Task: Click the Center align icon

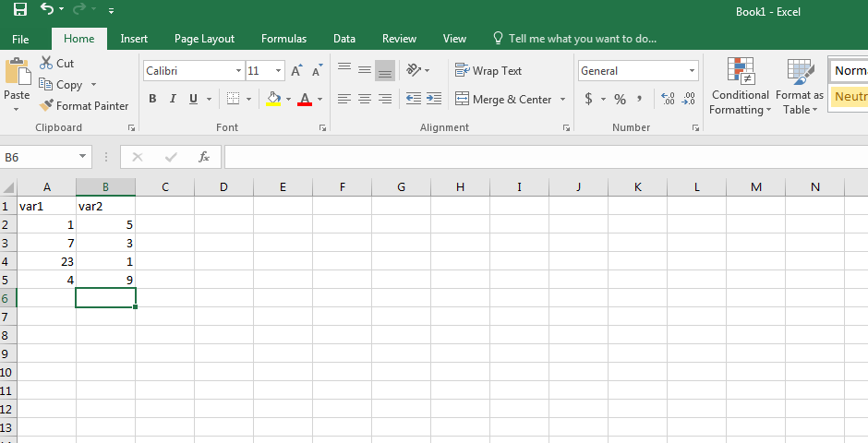Action: pyautogui.click(x=365, y=99)
